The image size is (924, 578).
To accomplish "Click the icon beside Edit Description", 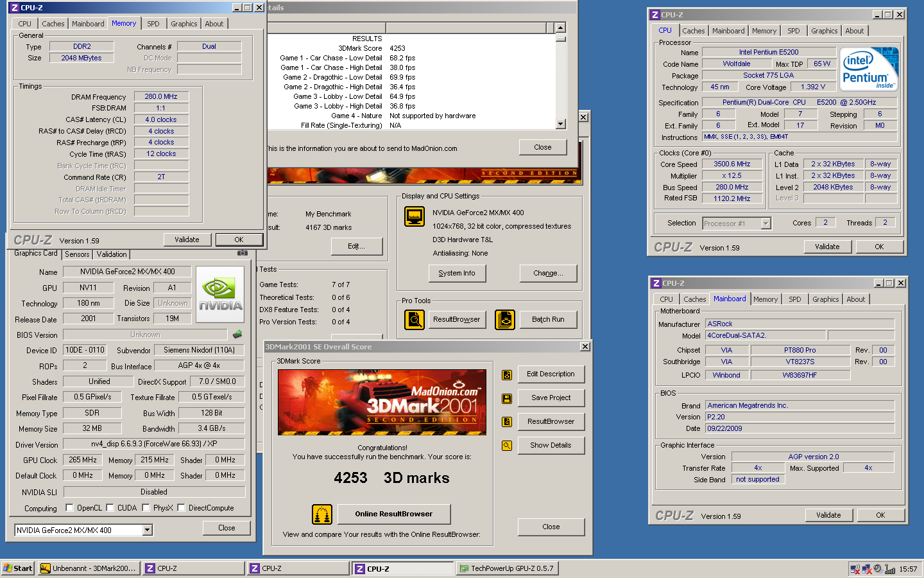I will click(x=507, y=375).
